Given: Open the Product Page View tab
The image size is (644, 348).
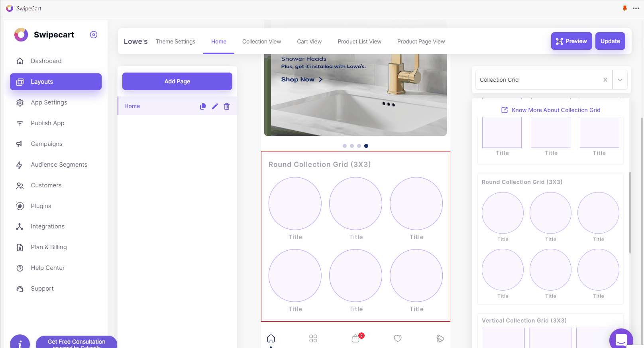Looking at the screenshot, I should (421, 41).
